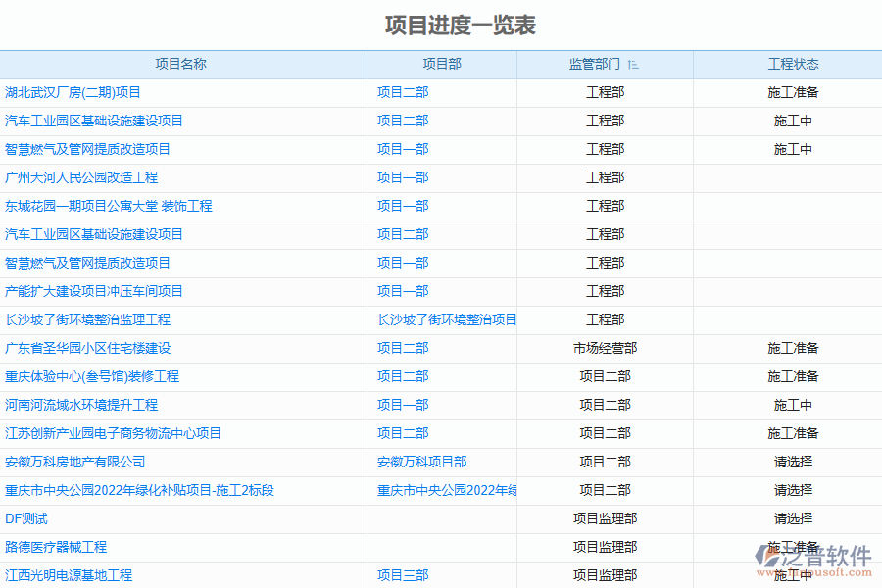882x588 pixels.
Task: Expand 请选择 status for 重庆市中央公园2022年绿化补贴项目 row
Action: tap(793, 490)
